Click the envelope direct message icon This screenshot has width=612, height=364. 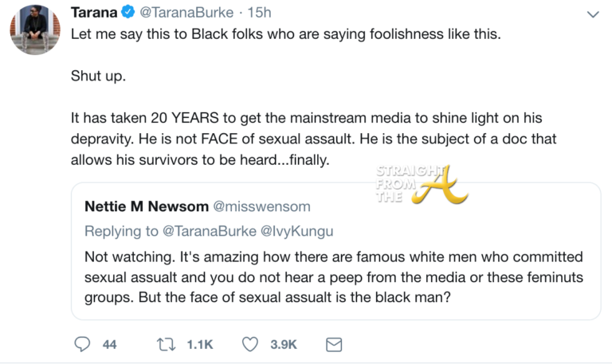pos(335,344)
